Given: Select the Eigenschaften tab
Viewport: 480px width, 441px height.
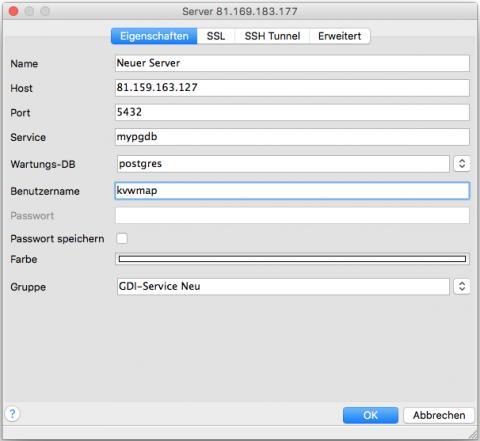Looking at the screenshot, I should pyautogui.click(x=154, y=36).
